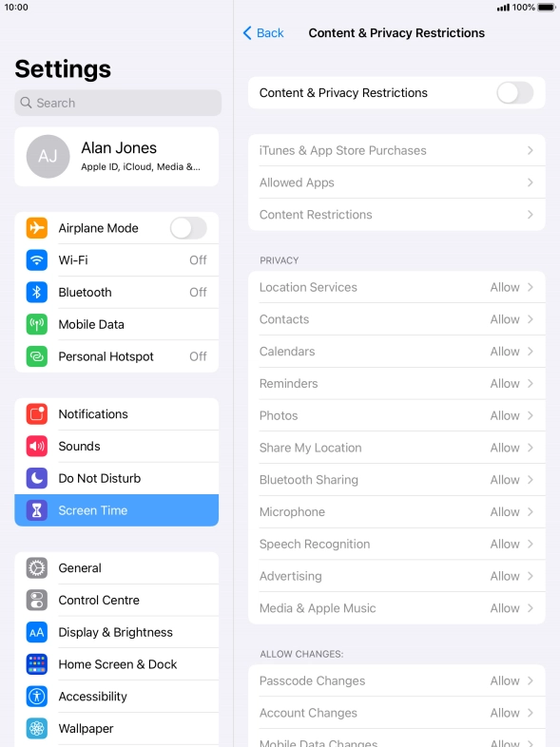This screenshot has width=560, height=747.
Task: Enable Content & Privacy Restrictions switch
Action: [514, 93]
